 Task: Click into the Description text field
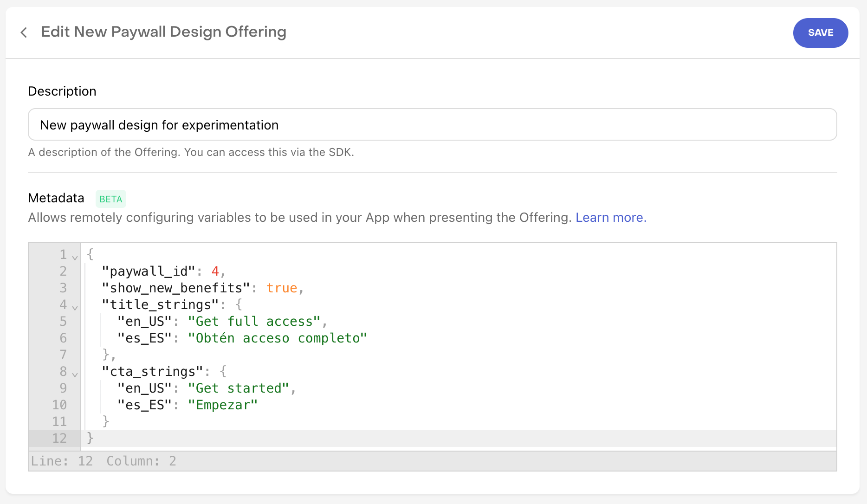pyautogui.click(x=432, y=125)
